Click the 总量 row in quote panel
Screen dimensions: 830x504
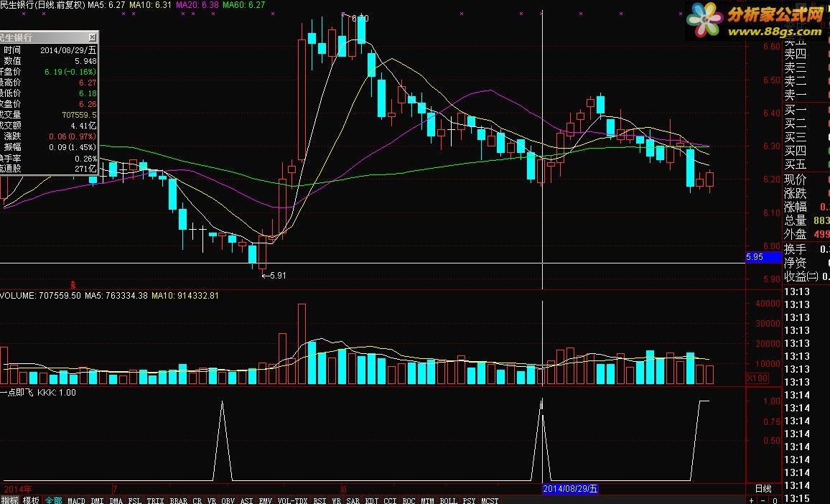(806, 220)
